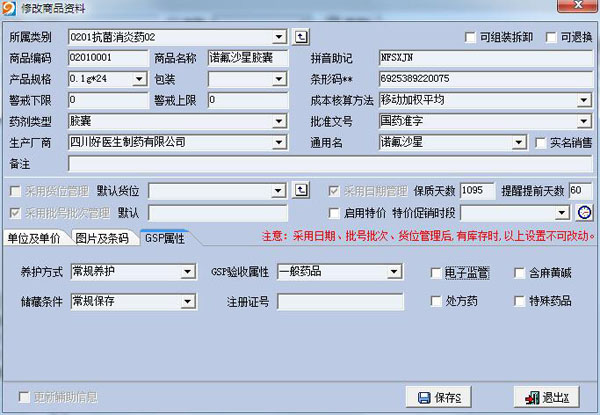Click the icon button beside 默认货位 dropdown
The height and width of the screenshot is (415, 600).
(301, 190)
